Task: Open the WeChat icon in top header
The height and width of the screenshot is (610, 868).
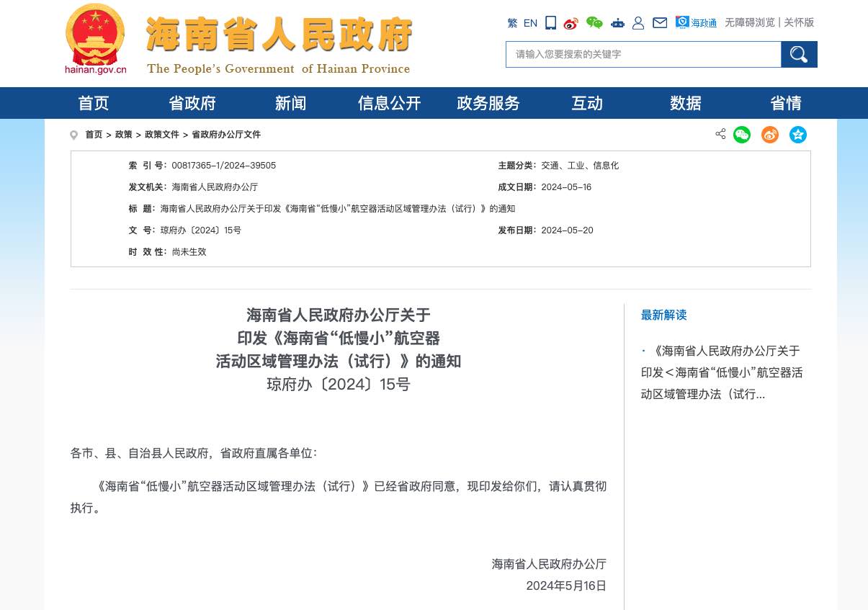Action: click(594, 23)
